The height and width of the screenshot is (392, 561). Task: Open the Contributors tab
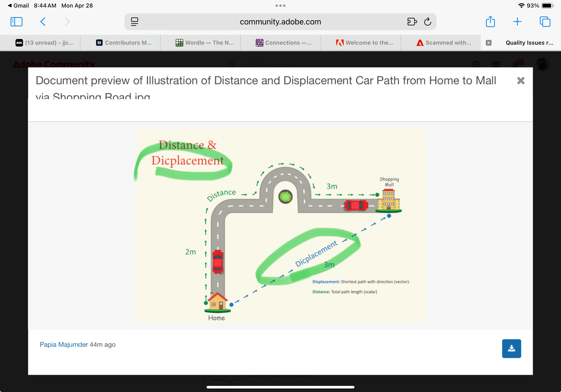tap(124, 43)
